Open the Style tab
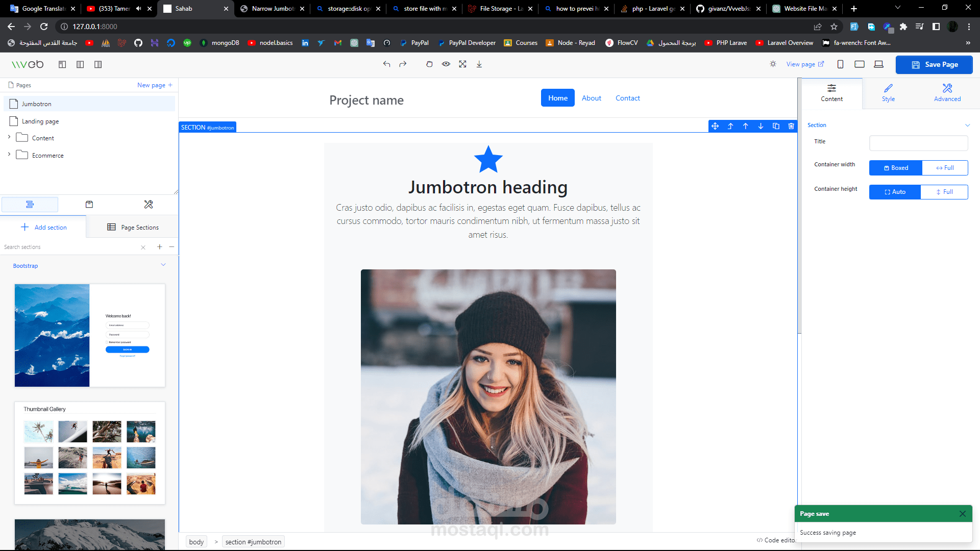Image resolution: width=980 pixels, height=551 pixels. 888,93
